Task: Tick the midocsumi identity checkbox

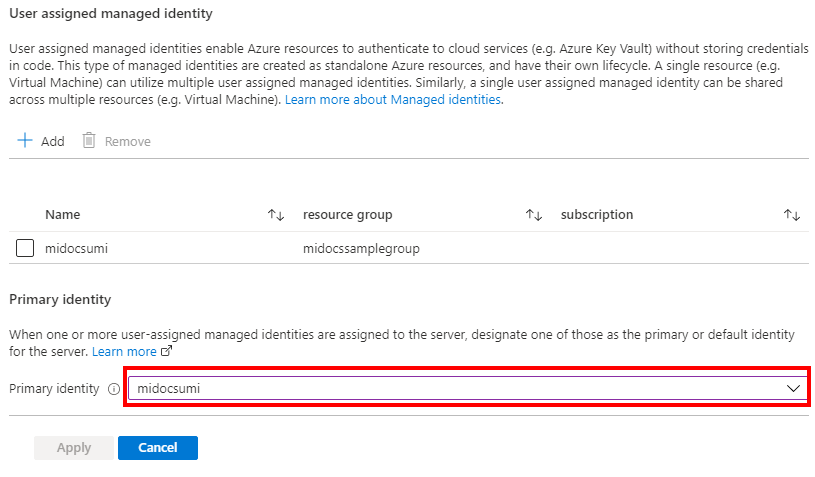Action: (x=26, y=249)
